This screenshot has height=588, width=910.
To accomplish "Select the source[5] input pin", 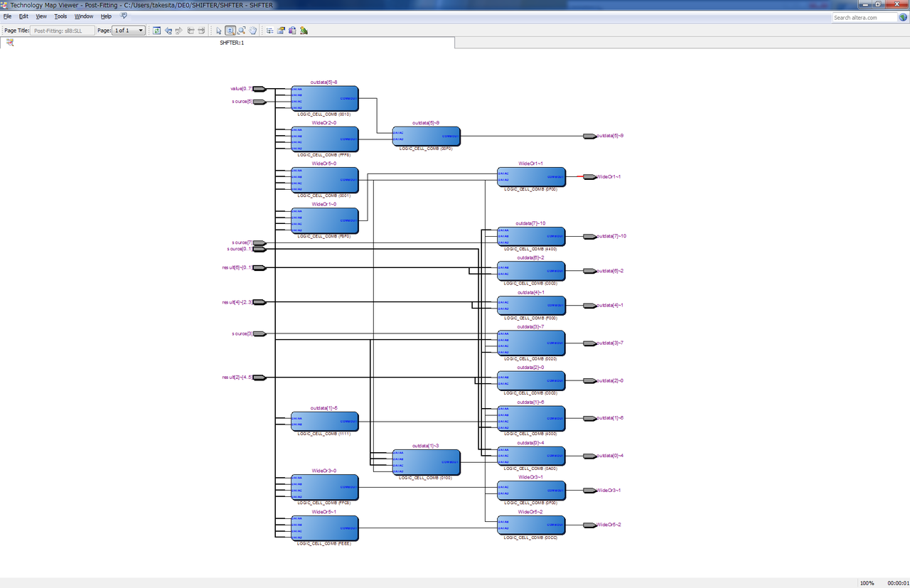I will pos(259,102).
